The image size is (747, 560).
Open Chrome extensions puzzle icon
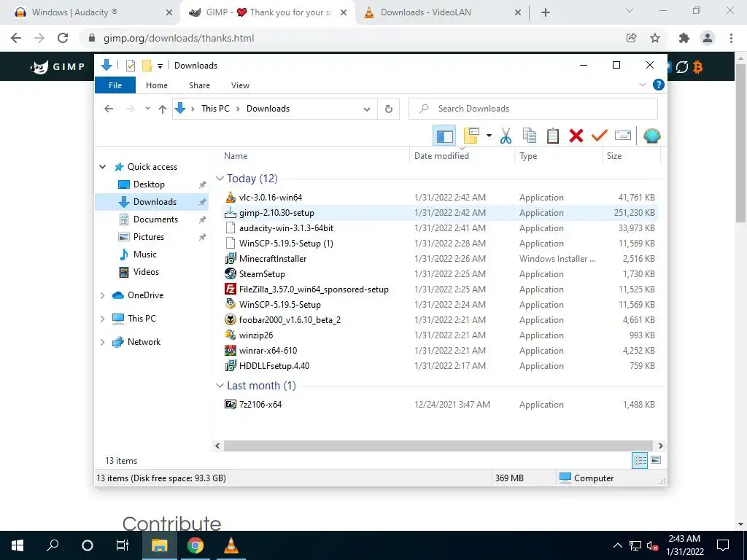pyautogui.click(x=684, y=38)
